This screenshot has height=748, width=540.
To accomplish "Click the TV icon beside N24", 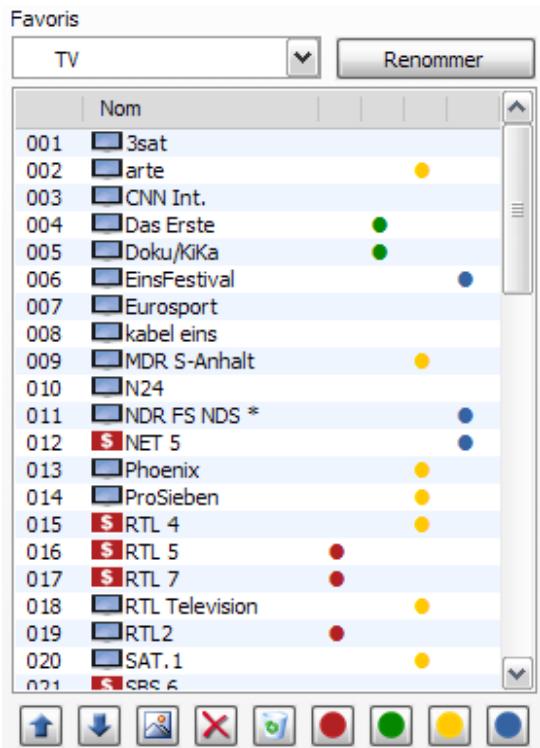I will click(x=106, y=387).
